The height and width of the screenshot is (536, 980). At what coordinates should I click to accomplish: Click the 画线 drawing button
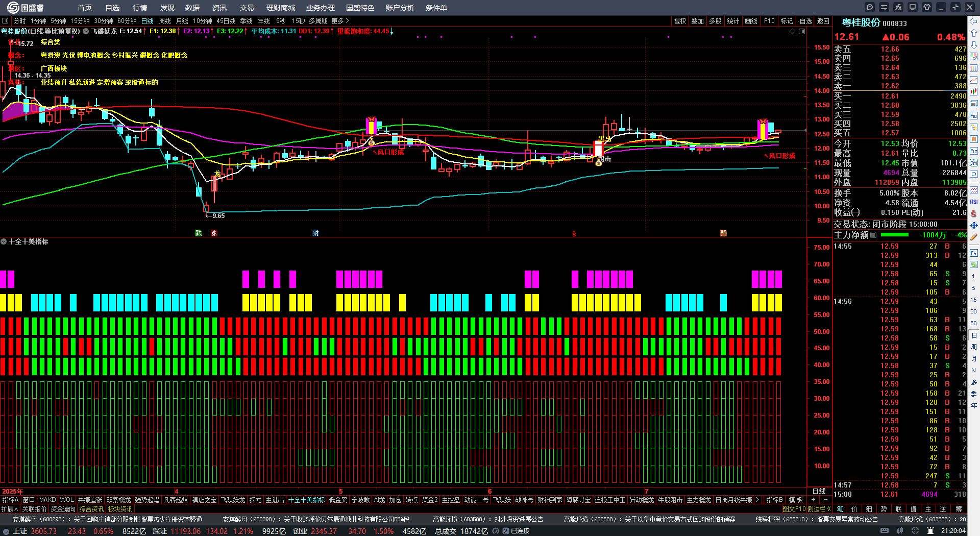[751, 21]
